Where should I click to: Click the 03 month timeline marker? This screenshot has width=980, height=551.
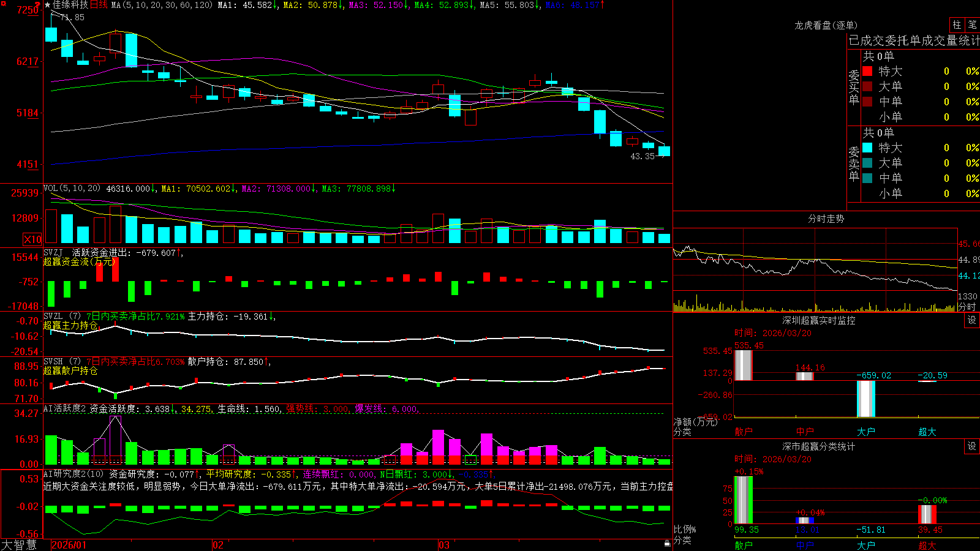pos(444,545)
